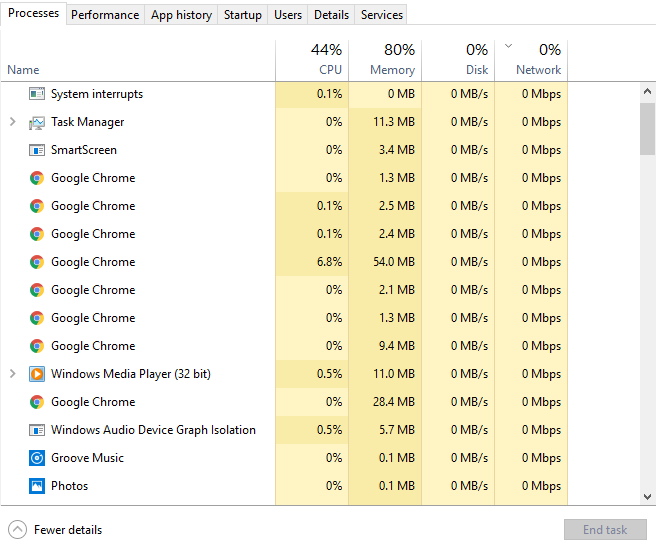Expand the Task Manager process group

[x=13, y=122]
